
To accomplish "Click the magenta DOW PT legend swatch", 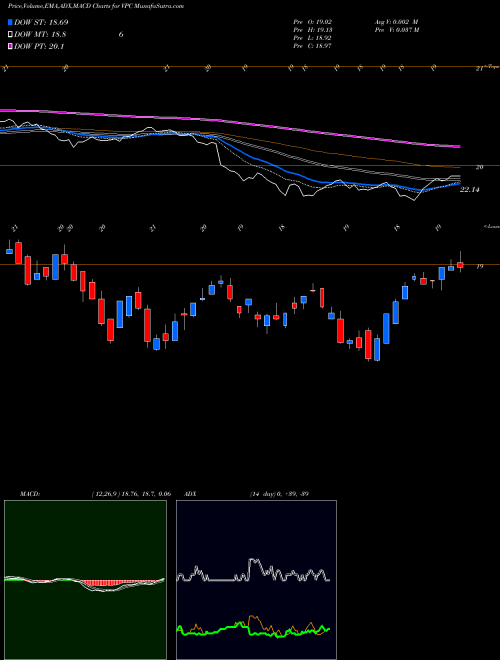I will coord(11,46).
